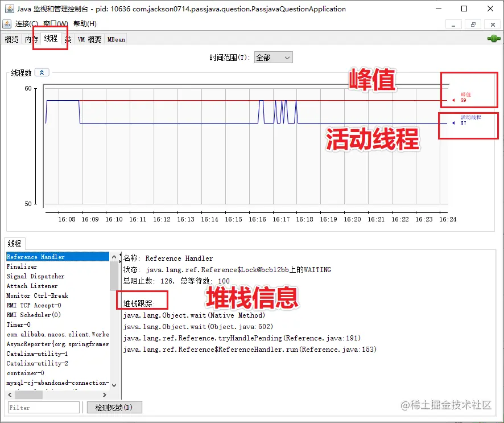
Task: Select the RMI TCP Accept-0 thread
Action: pos(57,305)
